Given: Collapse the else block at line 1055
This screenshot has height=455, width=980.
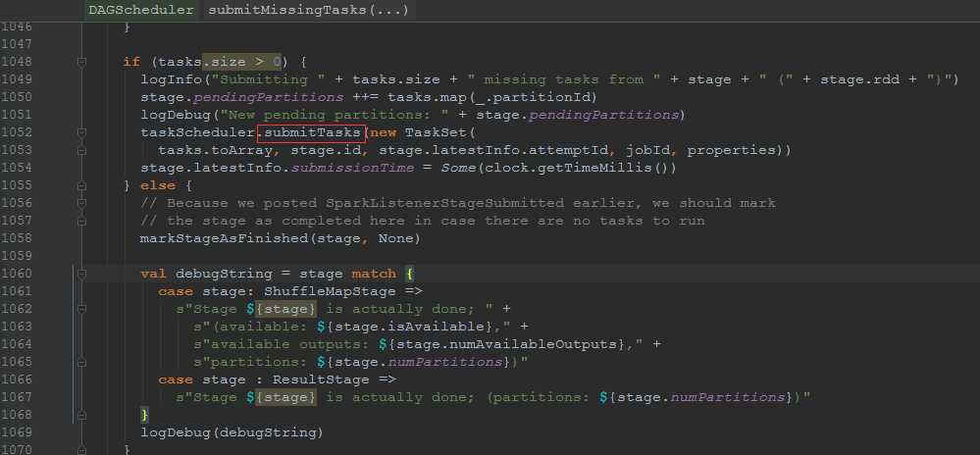Looking at the screenshot, I should point(81,185).
